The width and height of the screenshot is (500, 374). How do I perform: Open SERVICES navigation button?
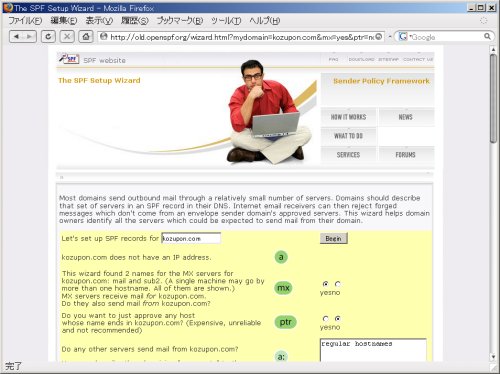(348, 155)
